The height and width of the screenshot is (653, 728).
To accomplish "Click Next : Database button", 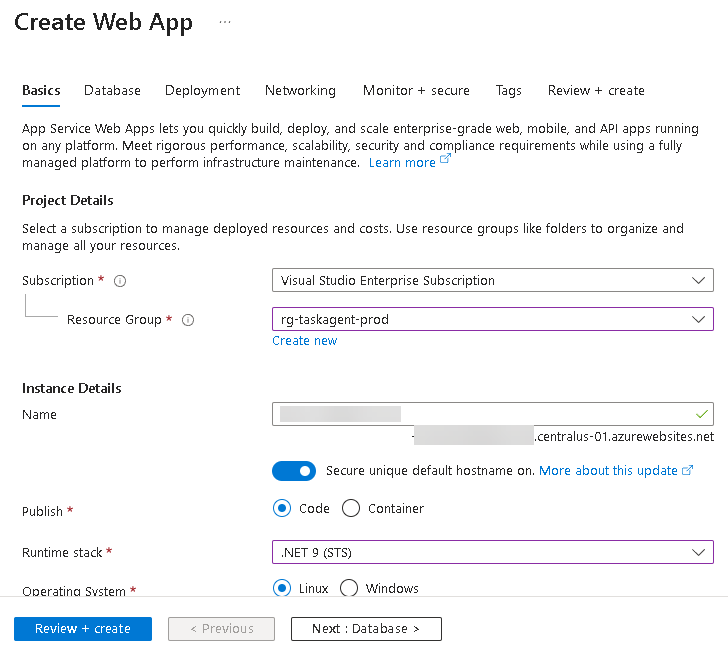I will tap(366, 629).
